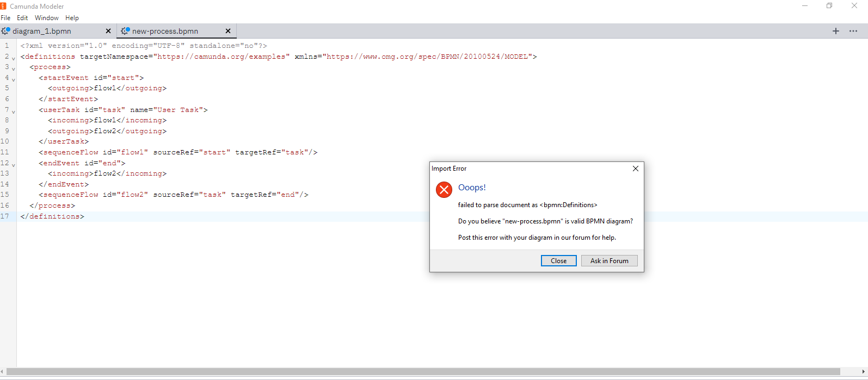Click the endEvent id="end" tag
Viewport: 868px width, 380px height.
coord(82,163)
